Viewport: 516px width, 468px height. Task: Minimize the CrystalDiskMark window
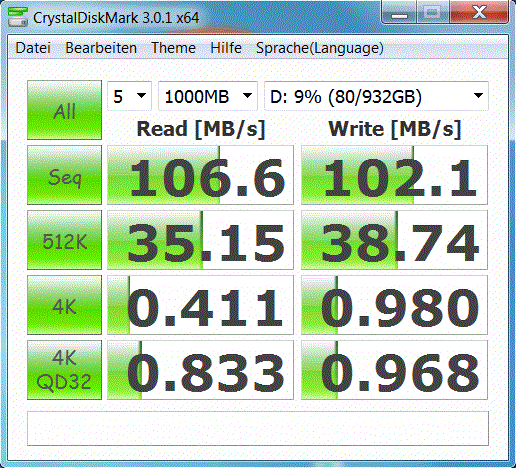point(399,13)
